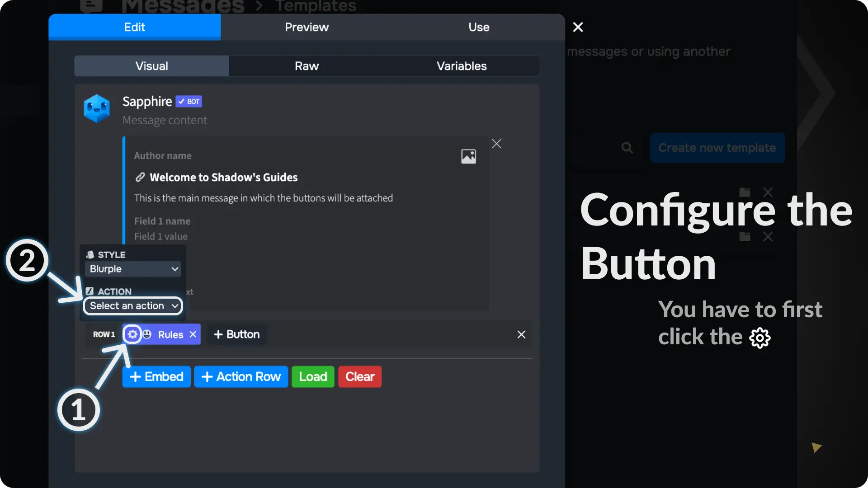Viewport: 868px width, 488px height.
Task: Add a new Action Row
Action: [x=241, y=376]
